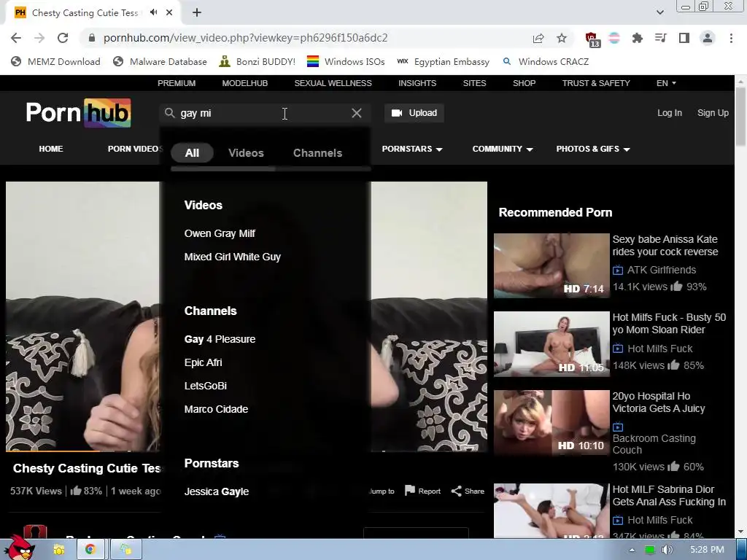The width and height of the screenshot is (747, 560).
Task: Click the Jump to link
Action: pos(382,491)
